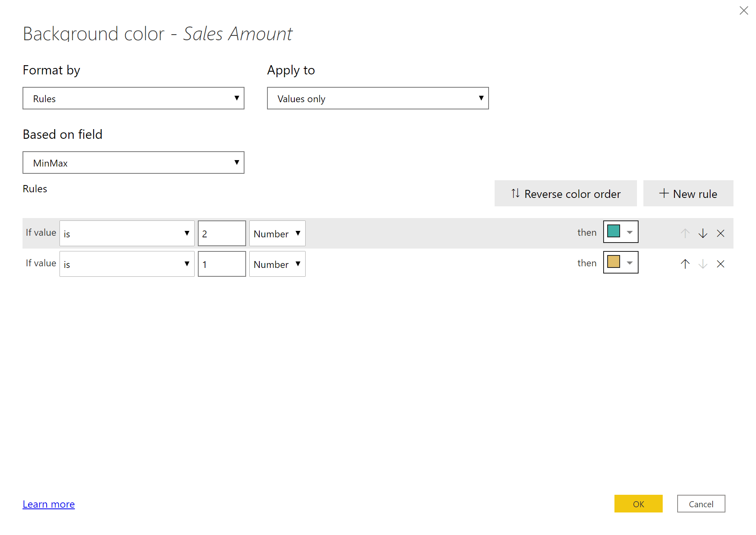Add a New rule
Image resolution: width=756 pixels, height=535 pixels.
688,193
